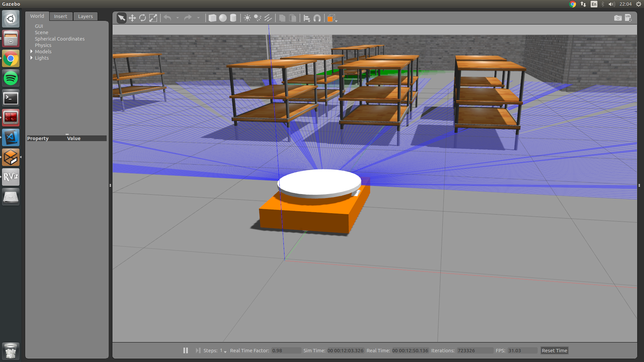Open the undo history dropdown arrow
Image resolution: width=644 pixels, height=362 pixels.
point(177,18)
